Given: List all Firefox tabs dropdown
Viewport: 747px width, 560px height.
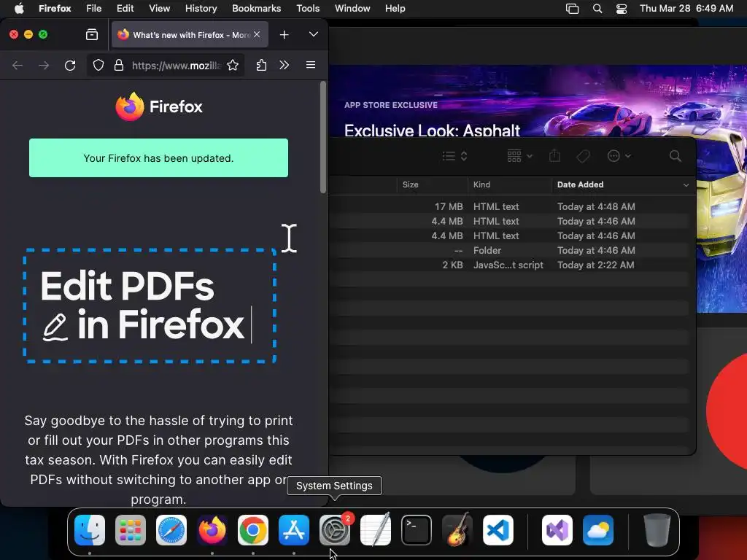Looking at the screenshot, I should click(314, 34).
